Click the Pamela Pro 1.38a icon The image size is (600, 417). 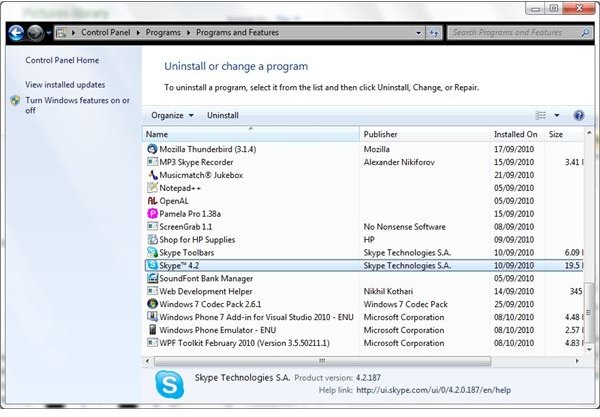pyautogui.click(x=152, y=213)
